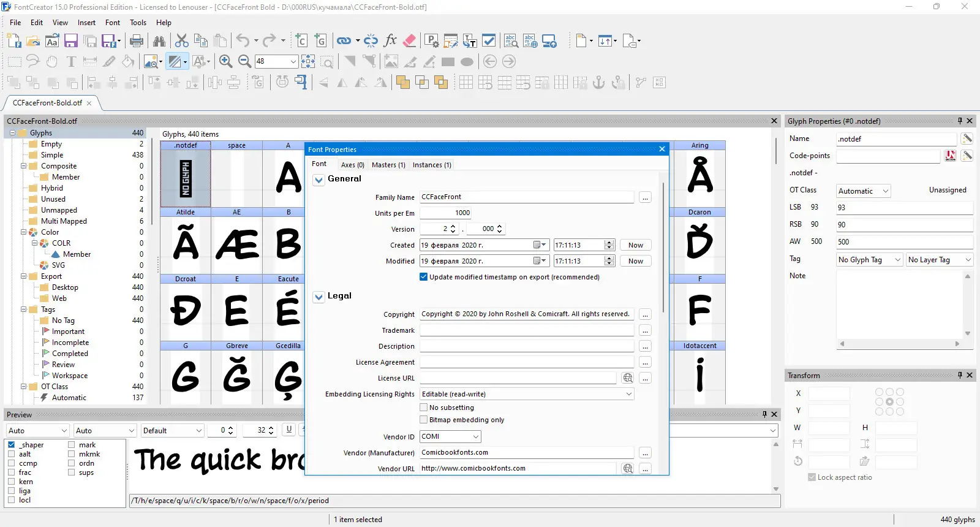Click the Undo arrow icon
The width and height of the screenshot is (980, 527).
[243, 41]
